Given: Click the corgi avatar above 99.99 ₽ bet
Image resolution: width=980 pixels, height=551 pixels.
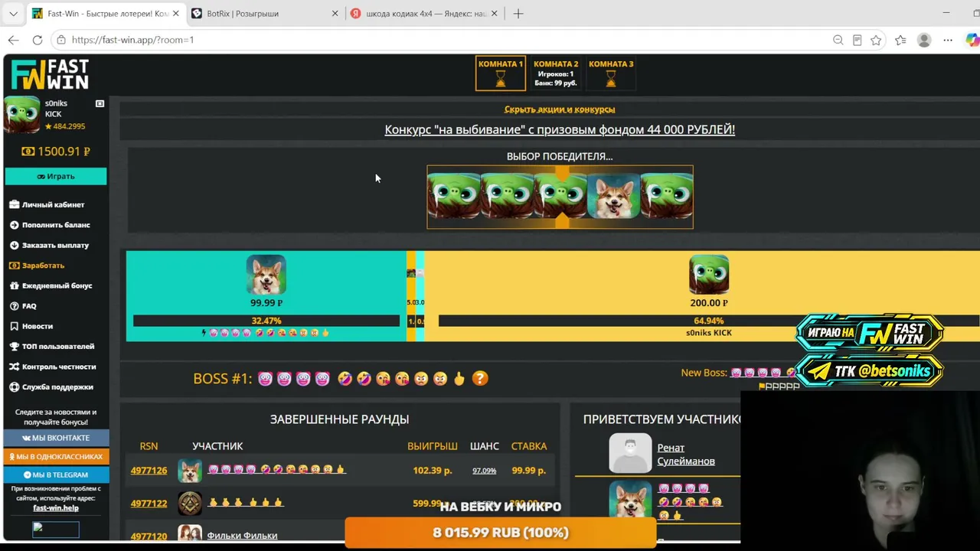Looking at the screenshot, I should click(x=266, y=275).
